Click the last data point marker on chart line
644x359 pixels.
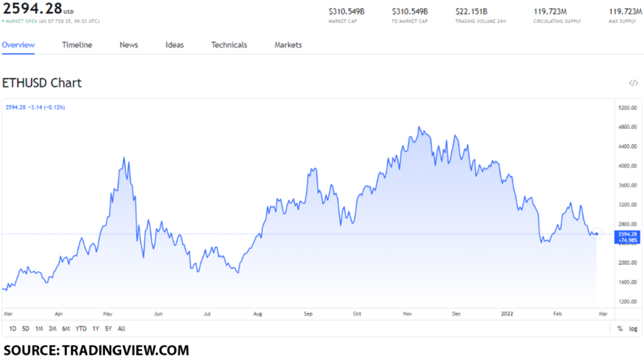pos(597,234)
